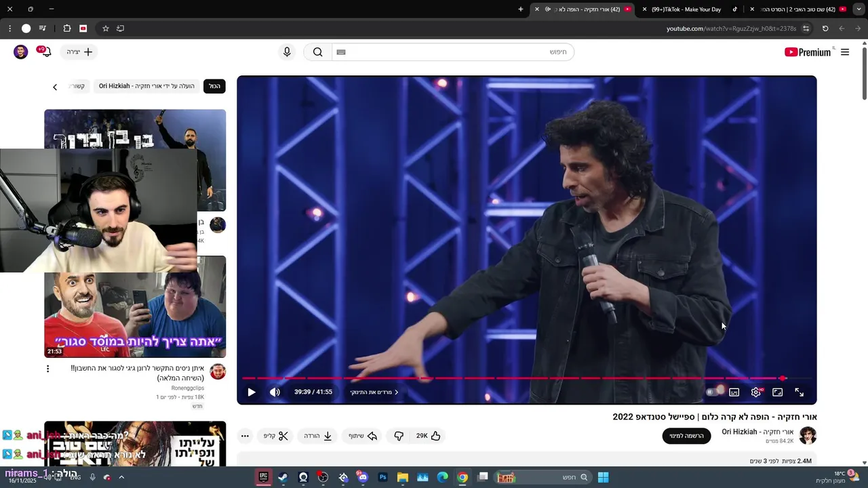Select the 'הכל' filter chip
Viewport: 868px width, 488px height.
click(x=214, y=86)
